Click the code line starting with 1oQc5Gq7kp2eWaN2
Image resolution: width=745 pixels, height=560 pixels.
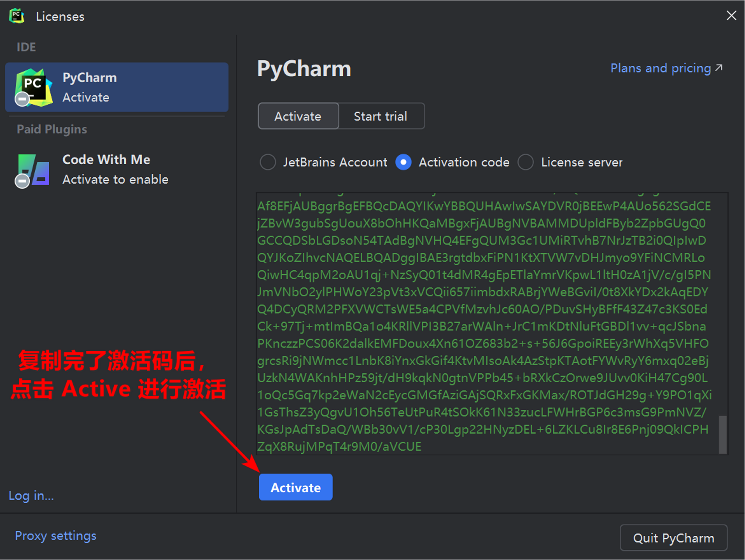tap(485, 395)
